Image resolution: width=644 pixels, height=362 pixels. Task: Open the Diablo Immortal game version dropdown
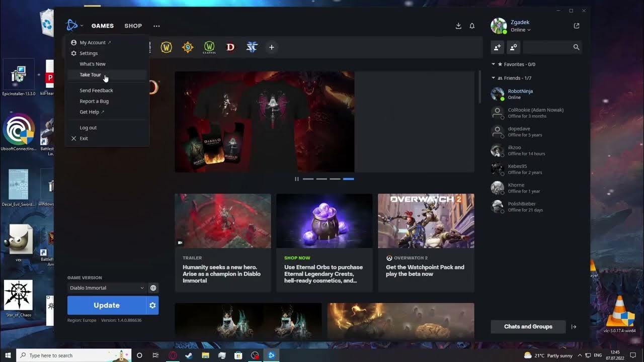tap(107, 288)
